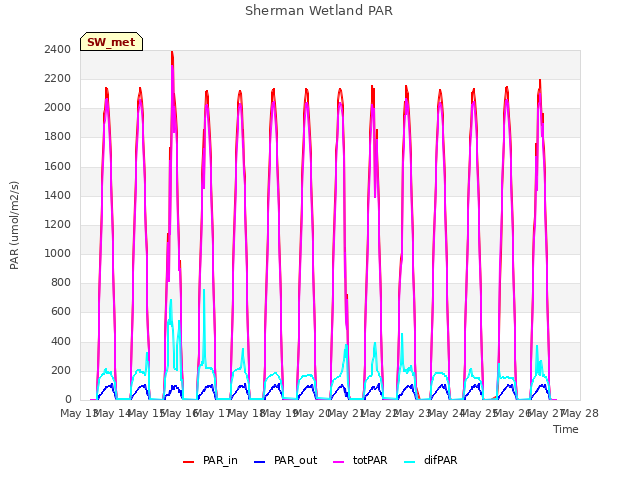Click the 1400 y-axis tick label
640x480 pixels.
(58, 195)
